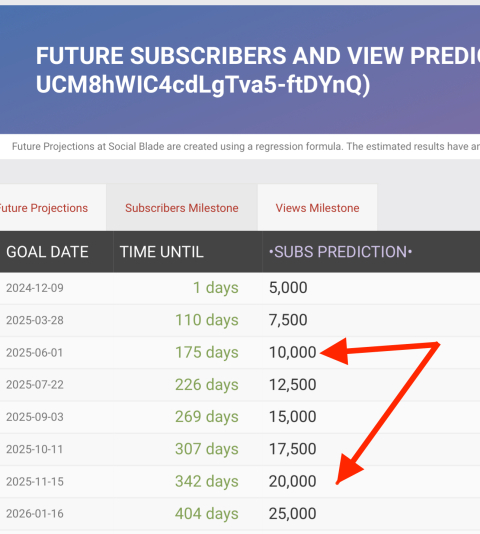Click the 10,000 subs prediction value
480x534 pixels.
293,352
